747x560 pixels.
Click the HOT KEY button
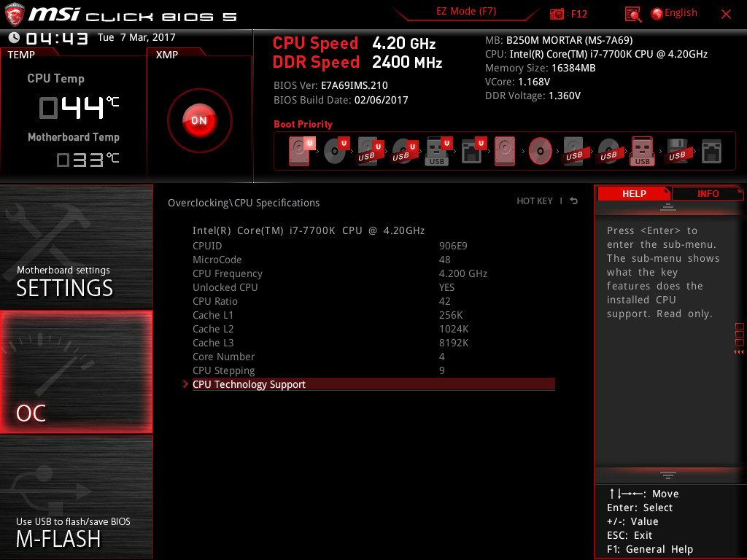(x=535, y=201)
